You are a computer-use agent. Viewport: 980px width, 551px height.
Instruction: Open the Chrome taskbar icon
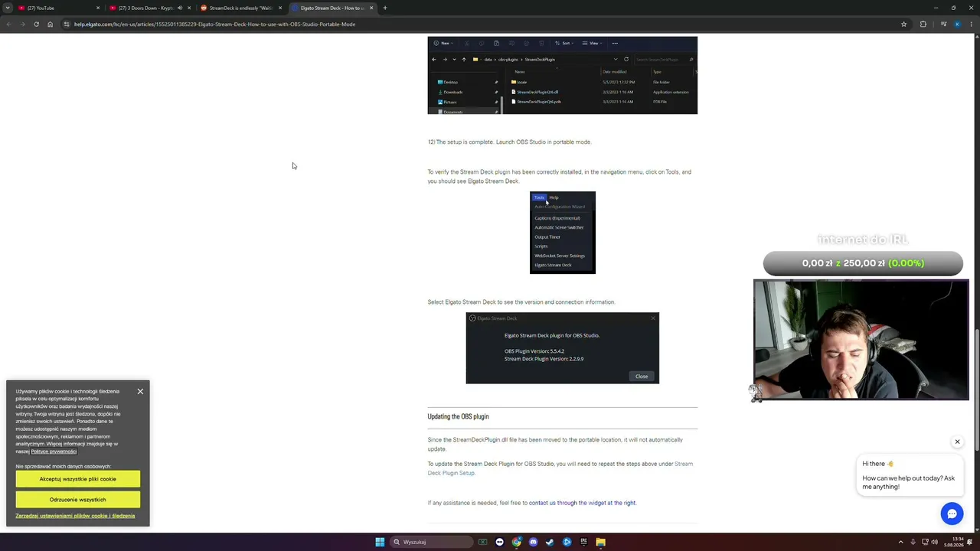517,542
